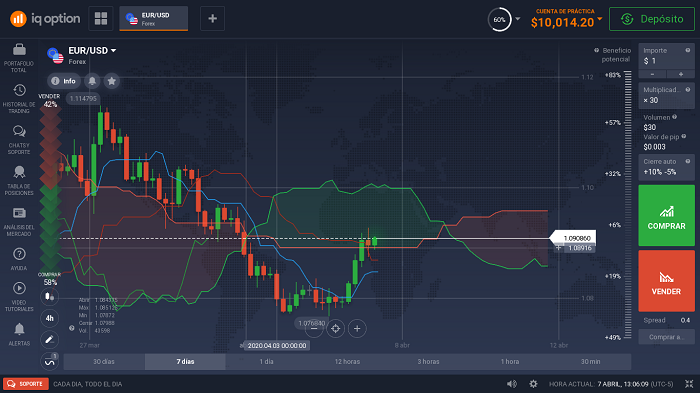Add a new asset tab with plus button
This screenshot has height=393, width=700.
212,19
